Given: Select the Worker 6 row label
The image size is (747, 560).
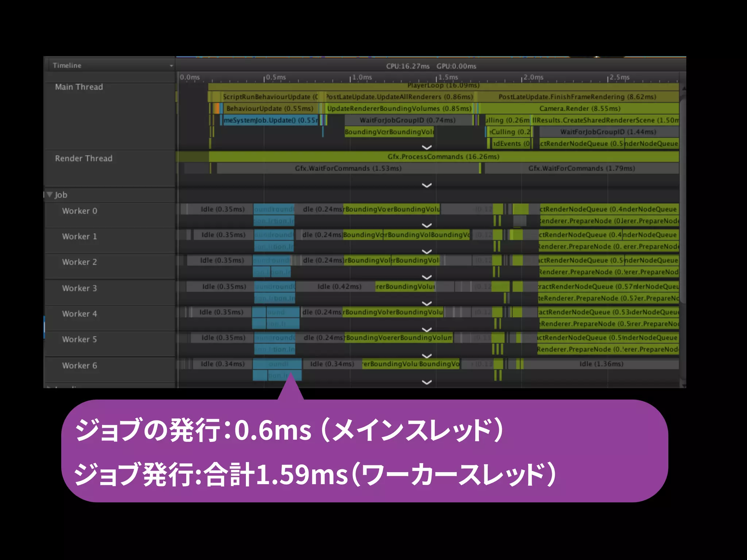Looking at the screenshot, I should pyautogui.click(x=80, y=365).
